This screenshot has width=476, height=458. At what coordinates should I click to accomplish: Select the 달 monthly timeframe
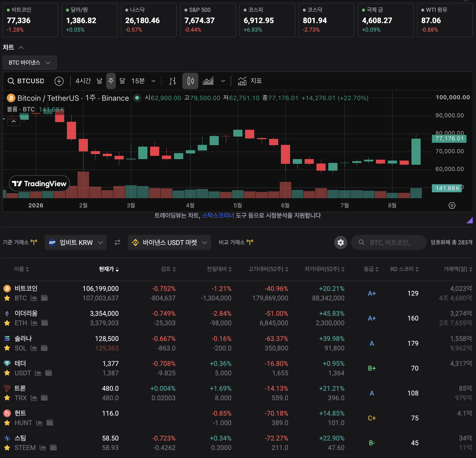[122, 81]
